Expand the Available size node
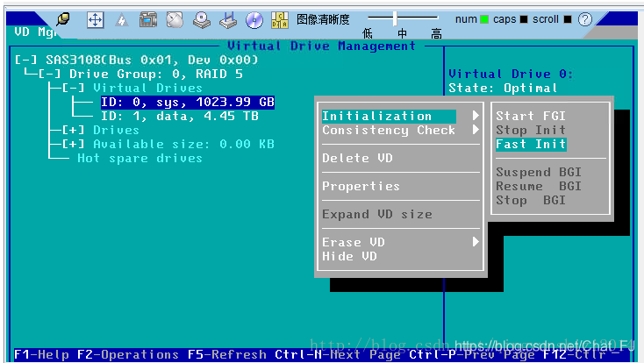The width and height of the screenshot is (644, 363). point(74,144)
